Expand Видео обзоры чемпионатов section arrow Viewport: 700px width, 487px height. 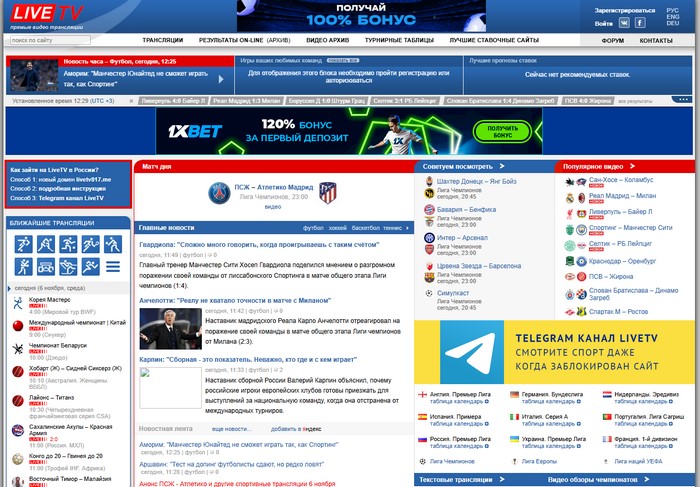tap(647, 479)
